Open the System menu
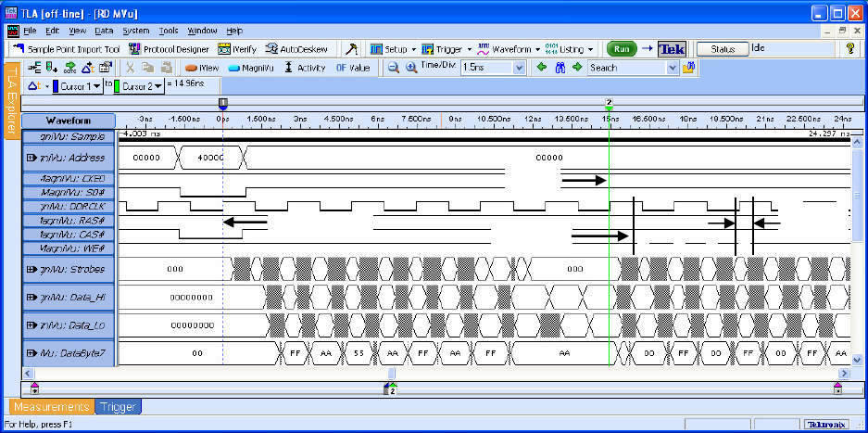The height and width of the screenshot is (433, 868). click(136, 31)
